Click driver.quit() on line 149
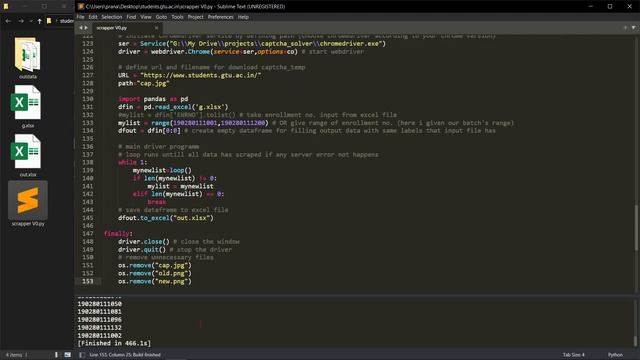 [142, 249]
